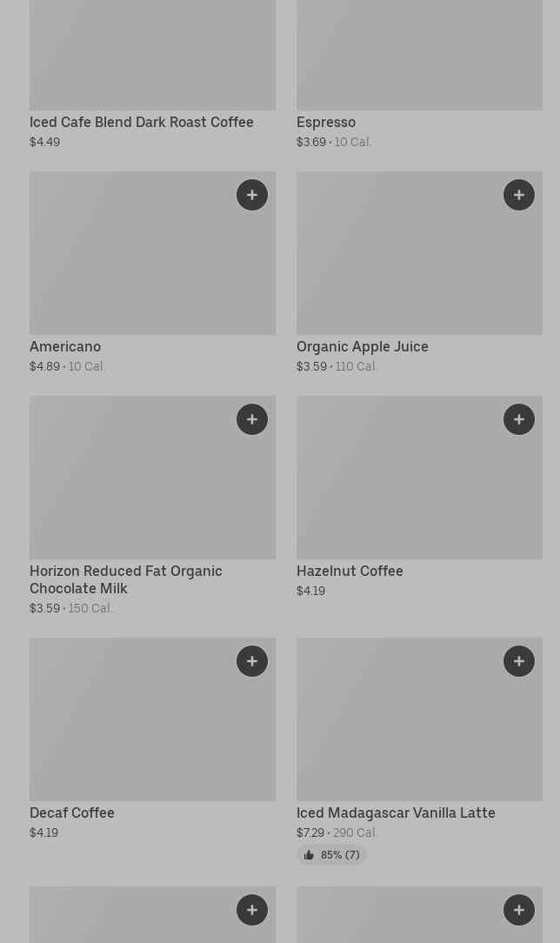This screenshot has height=943, width=560.
Task: Open the Decaf Coffee product
Action: [x=71, y=813]
